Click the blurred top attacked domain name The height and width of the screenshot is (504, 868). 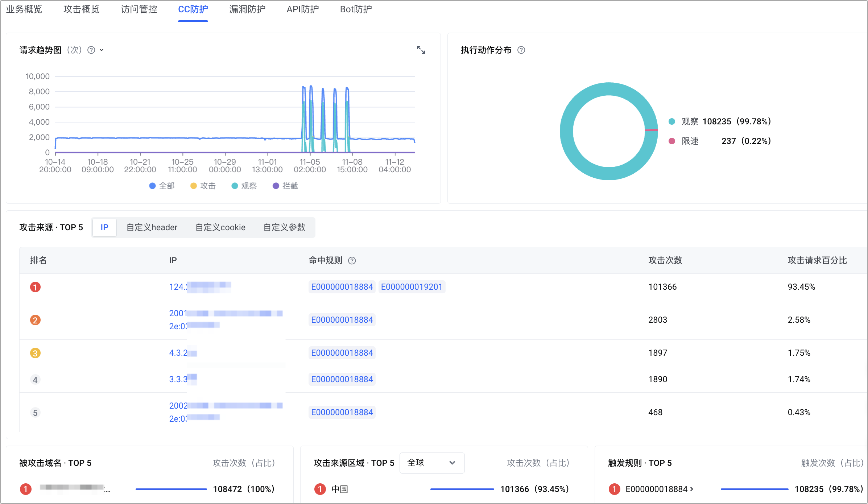point(75,489)
